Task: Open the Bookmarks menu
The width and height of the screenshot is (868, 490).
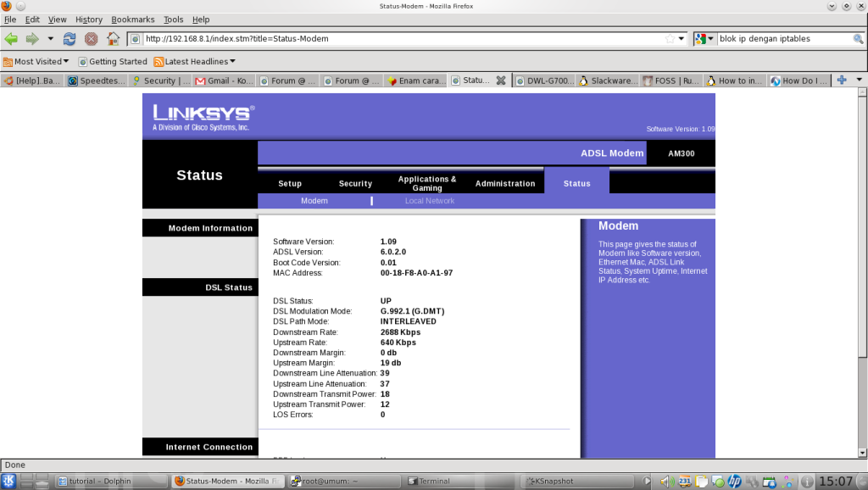Action: pyautogui.click(x=133, y=19)
